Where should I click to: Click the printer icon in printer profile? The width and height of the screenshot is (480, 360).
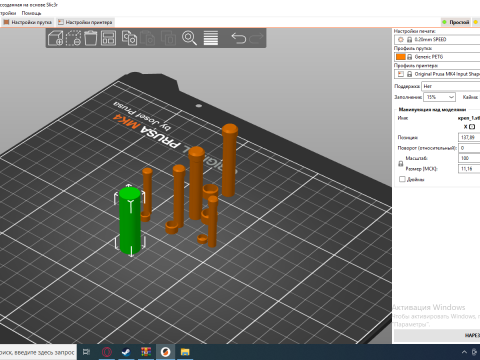[x=401, y=74]
